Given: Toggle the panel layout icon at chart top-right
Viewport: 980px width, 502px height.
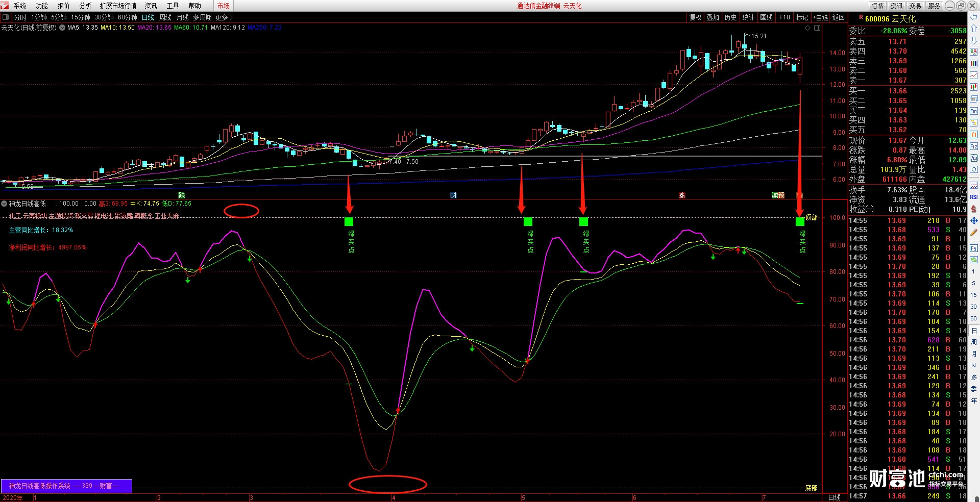Looking at the screenshot, I should 817,28.
